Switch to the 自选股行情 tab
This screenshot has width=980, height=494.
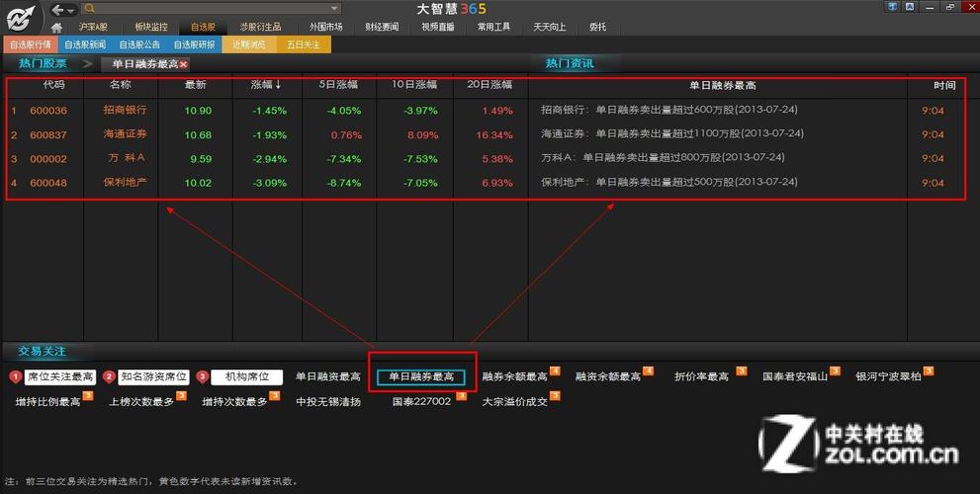[31, 44]
